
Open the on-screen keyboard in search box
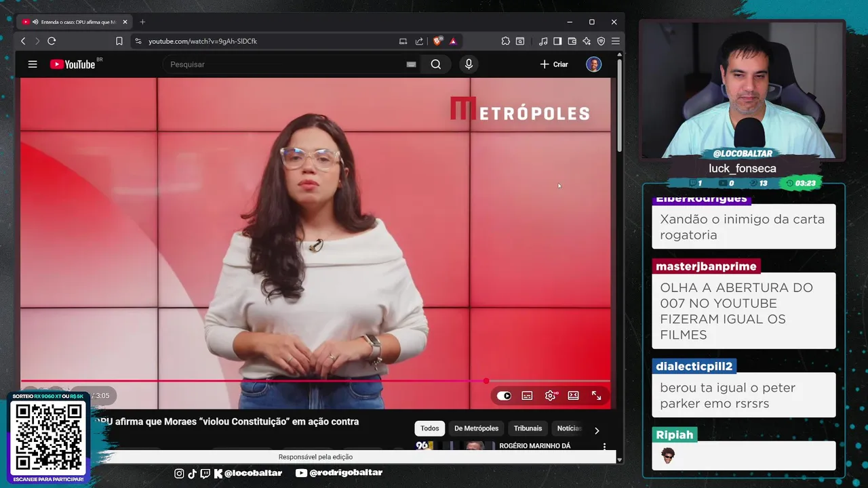(x=411, y=64)
